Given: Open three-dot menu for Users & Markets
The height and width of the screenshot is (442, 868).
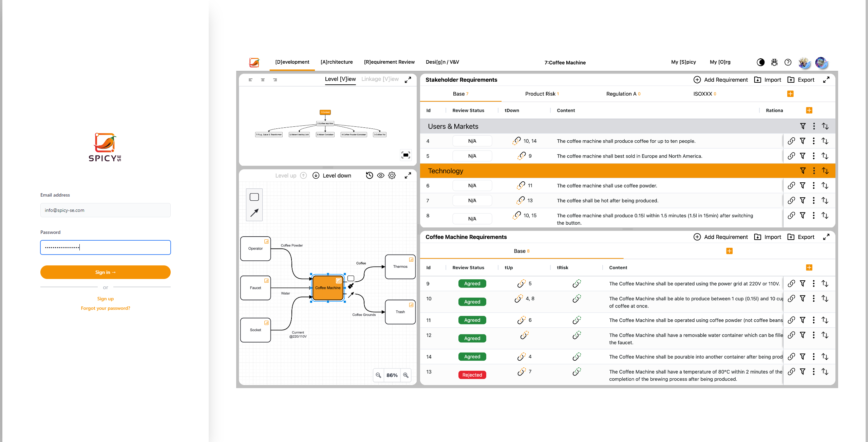Looking at the screenshot, I should (814, 126).
